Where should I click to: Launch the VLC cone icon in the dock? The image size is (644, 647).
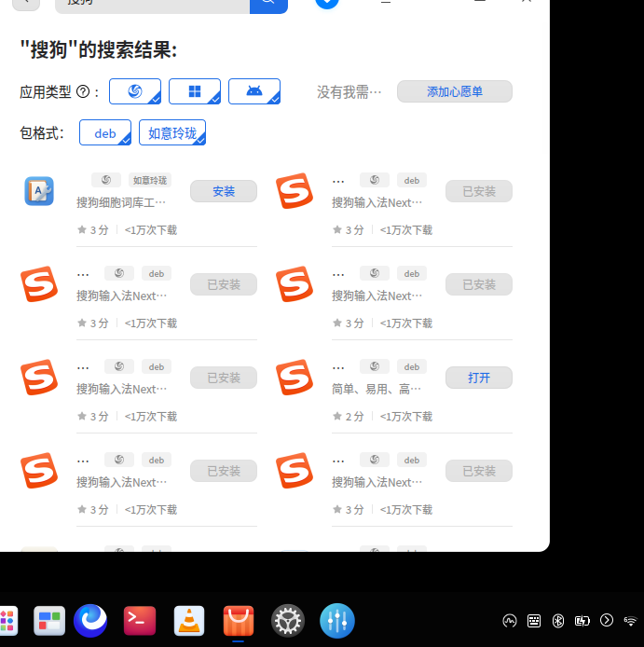click(x=189, y=621)
